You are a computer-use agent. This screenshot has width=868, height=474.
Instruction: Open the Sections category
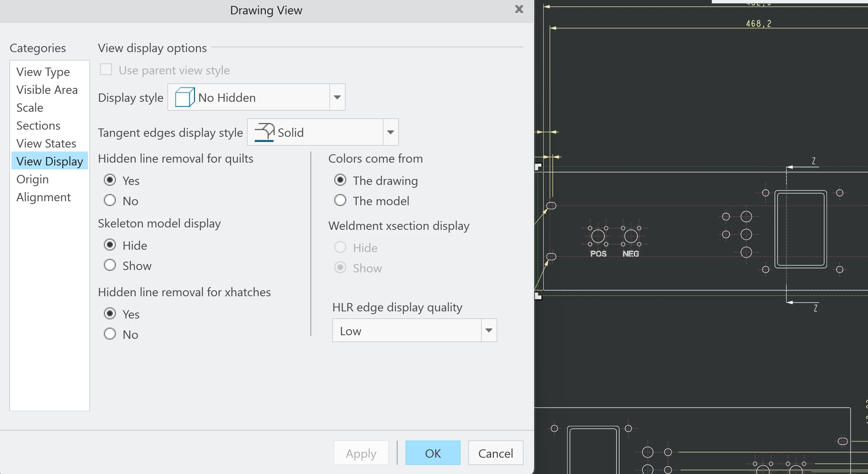38,126
